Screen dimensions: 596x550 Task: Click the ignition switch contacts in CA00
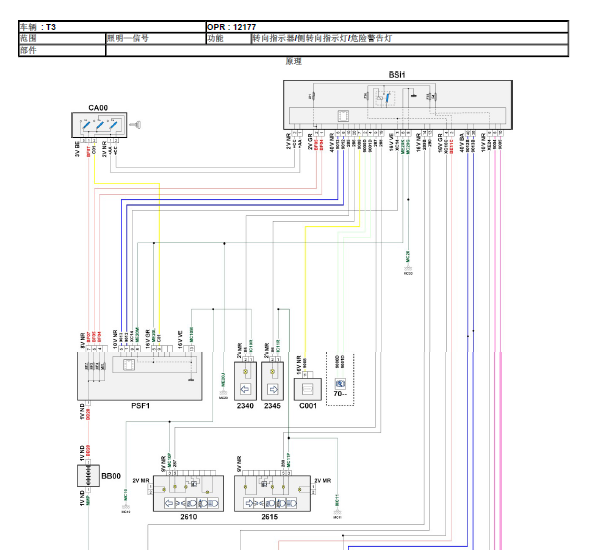tap(100, 125)
